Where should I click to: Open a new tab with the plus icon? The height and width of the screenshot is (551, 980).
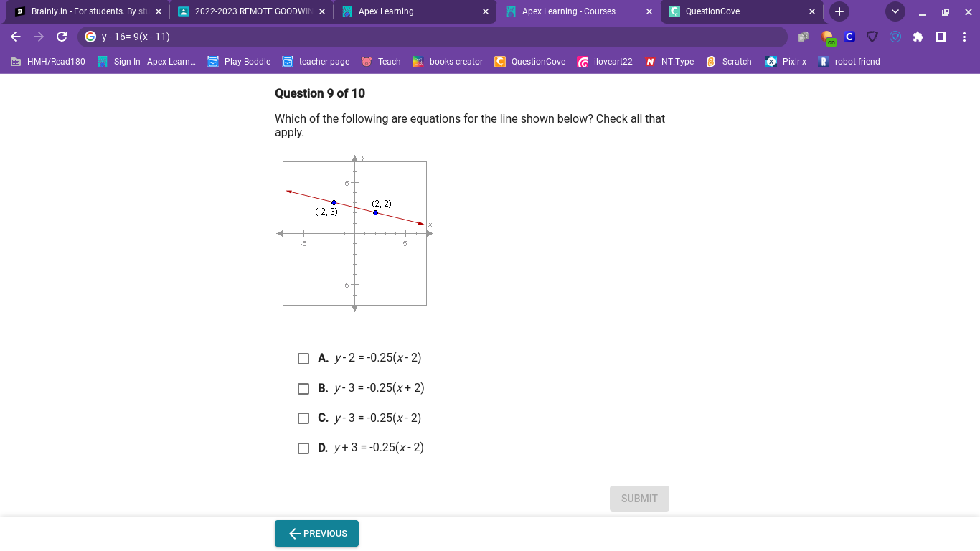pyautogui.click(x=839, y=11)
